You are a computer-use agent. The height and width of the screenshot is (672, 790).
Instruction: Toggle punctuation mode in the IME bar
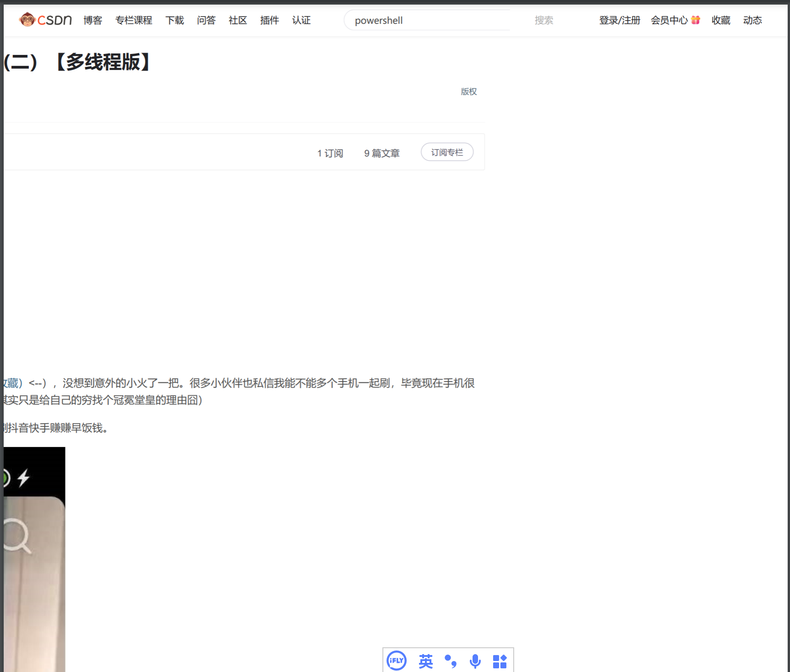pos(451,661)
